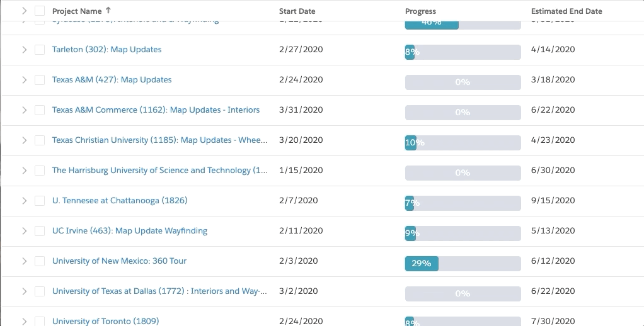This screenshot has height=326, width=644.
Task: Open Tarleton (302): Map Updates project
Action: point(106,49)
